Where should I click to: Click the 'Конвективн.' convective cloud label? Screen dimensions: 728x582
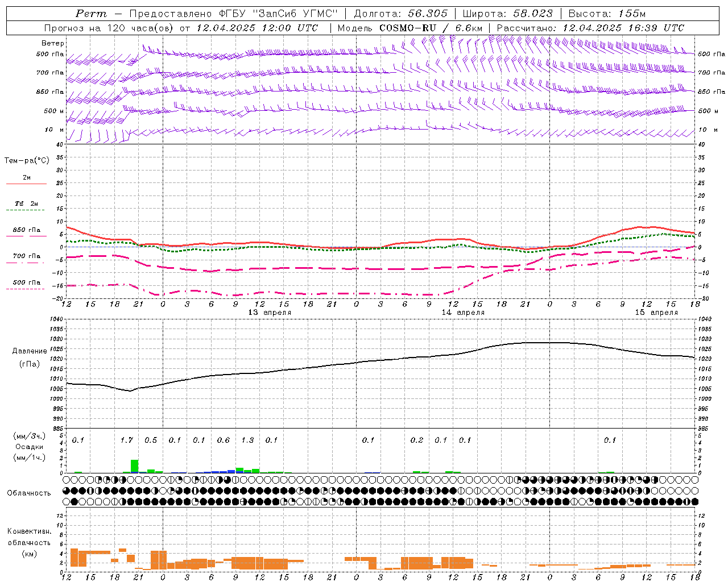(29, 531)
